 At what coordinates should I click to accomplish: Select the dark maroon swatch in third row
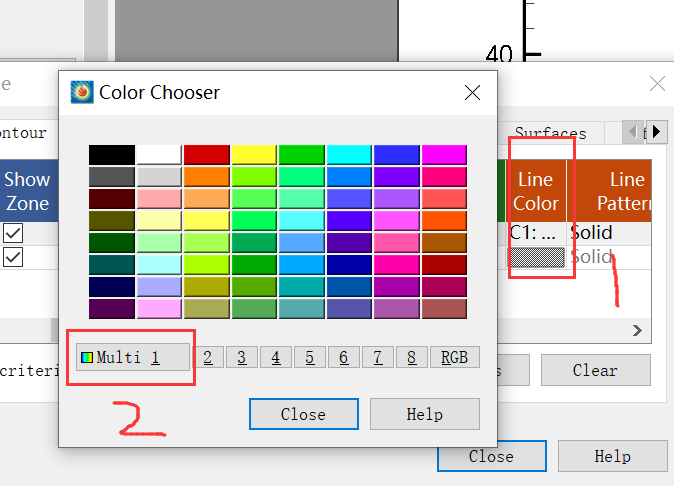coord(112,199)
